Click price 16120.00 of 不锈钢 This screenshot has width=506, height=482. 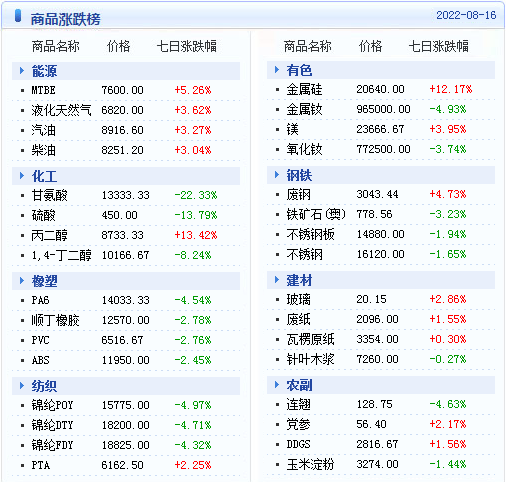[380, 254]
